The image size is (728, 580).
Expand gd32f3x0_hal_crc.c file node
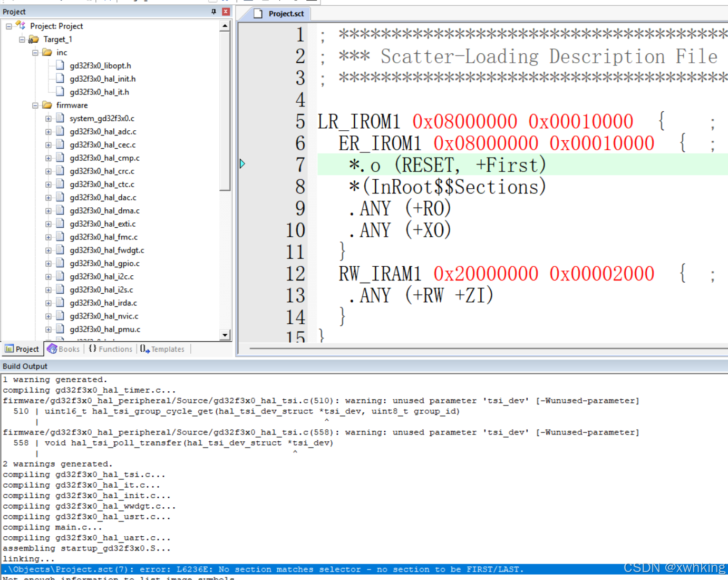coord(48,171)
